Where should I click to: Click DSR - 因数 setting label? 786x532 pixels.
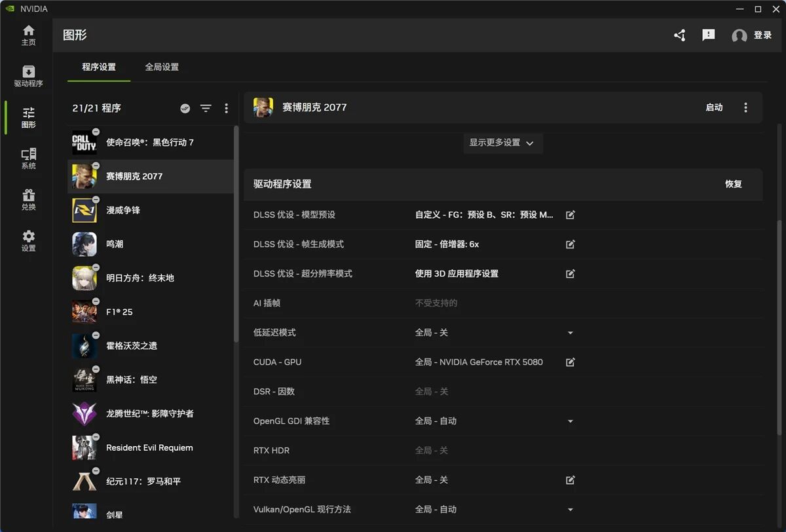(x=274, y=392)
